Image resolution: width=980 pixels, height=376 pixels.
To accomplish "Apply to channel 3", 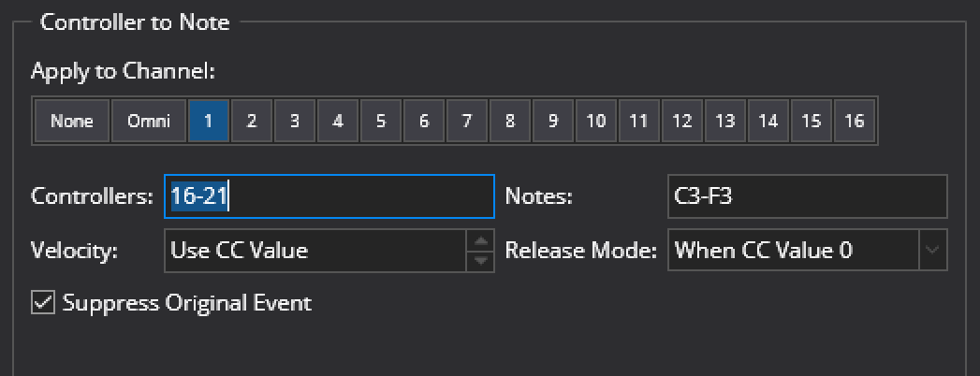I will click(295, 121).
